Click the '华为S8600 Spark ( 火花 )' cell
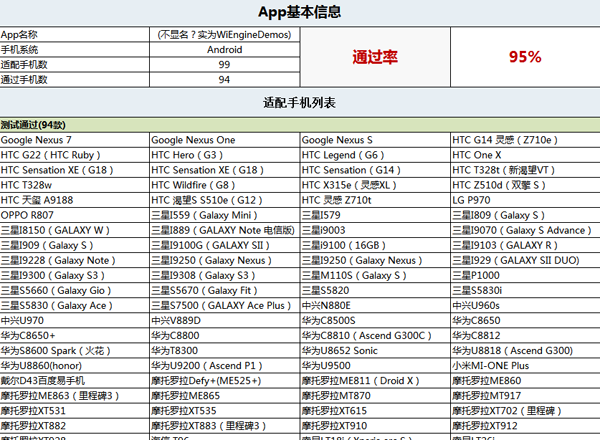The height and width of the screenshot is (440, 600). tap(75, 350)
